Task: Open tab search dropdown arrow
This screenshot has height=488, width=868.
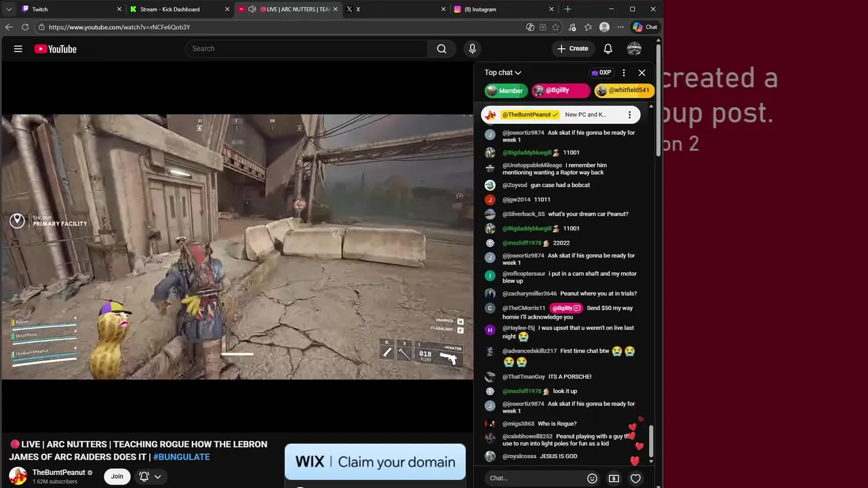Action: pos(9,9)
